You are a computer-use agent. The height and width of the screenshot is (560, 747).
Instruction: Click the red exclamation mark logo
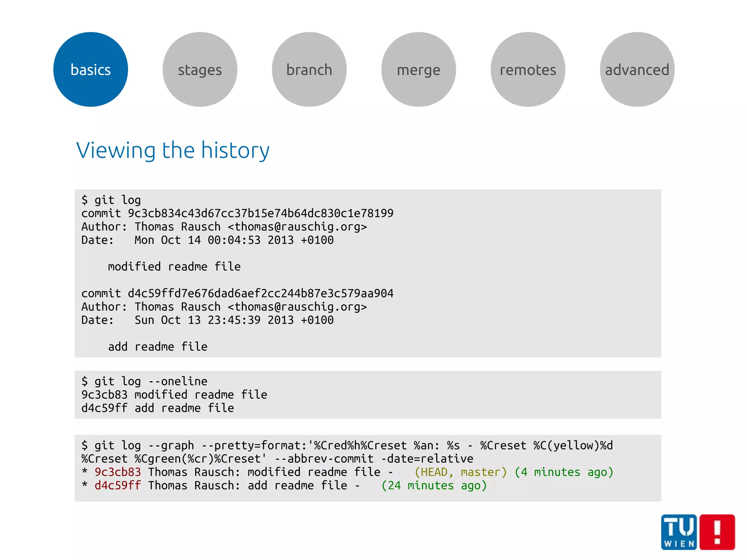coord(717,532)
